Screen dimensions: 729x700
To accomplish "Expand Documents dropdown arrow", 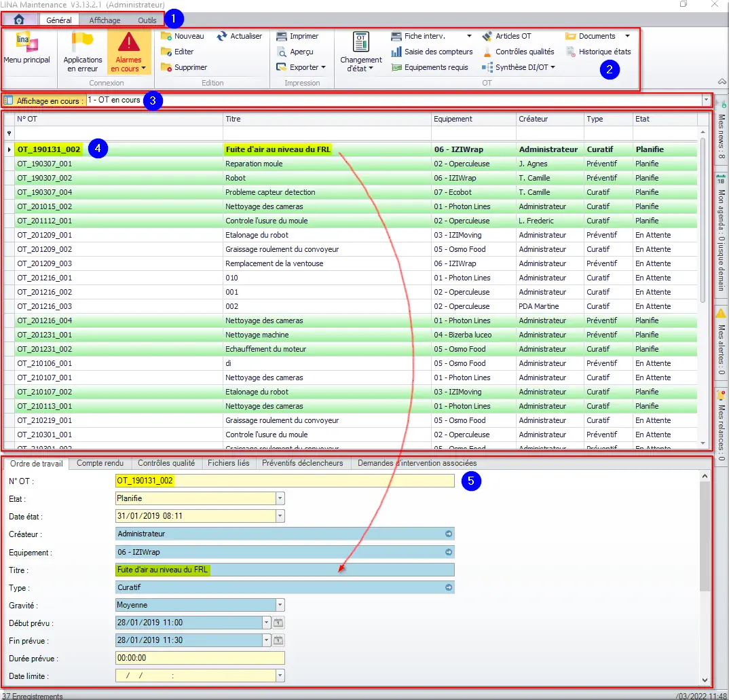I will 627,36.
